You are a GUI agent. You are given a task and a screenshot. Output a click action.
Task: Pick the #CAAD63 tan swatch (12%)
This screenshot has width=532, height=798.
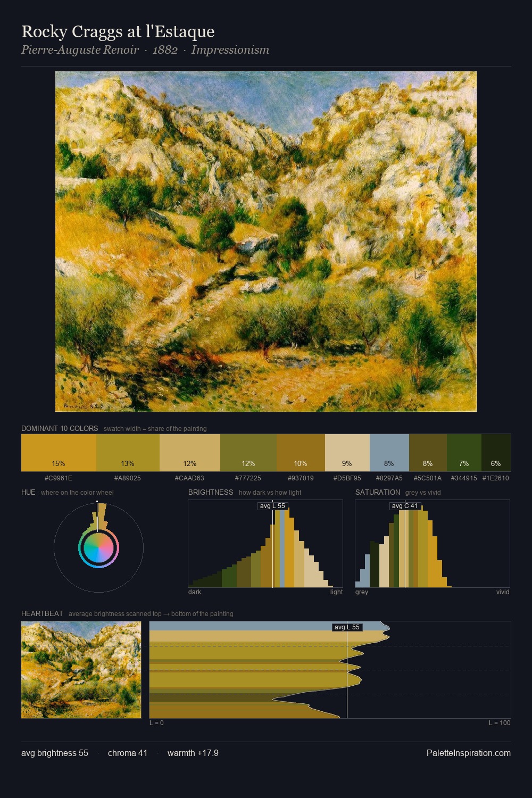[190, 452]
